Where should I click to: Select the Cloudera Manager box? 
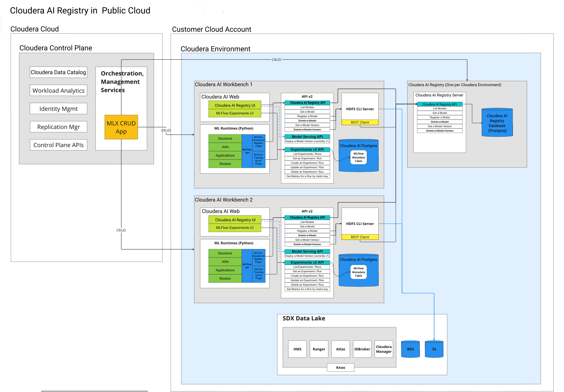click(384, 349)
